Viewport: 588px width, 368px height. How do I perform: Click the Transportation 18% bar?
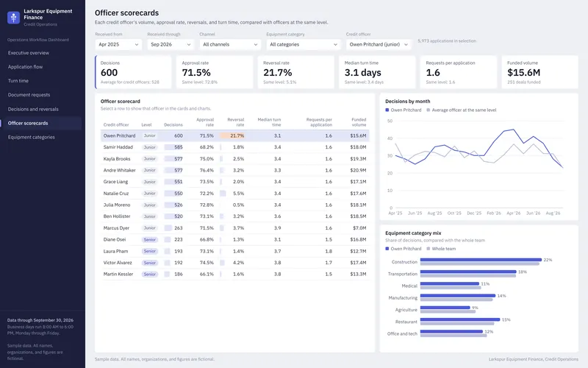pos(468,272)
